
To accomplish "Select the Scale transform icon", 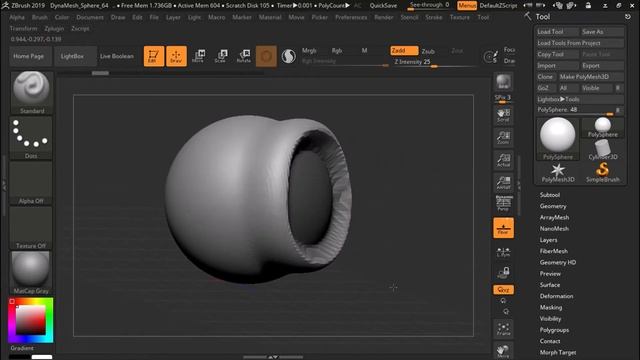I will point(221,56).
